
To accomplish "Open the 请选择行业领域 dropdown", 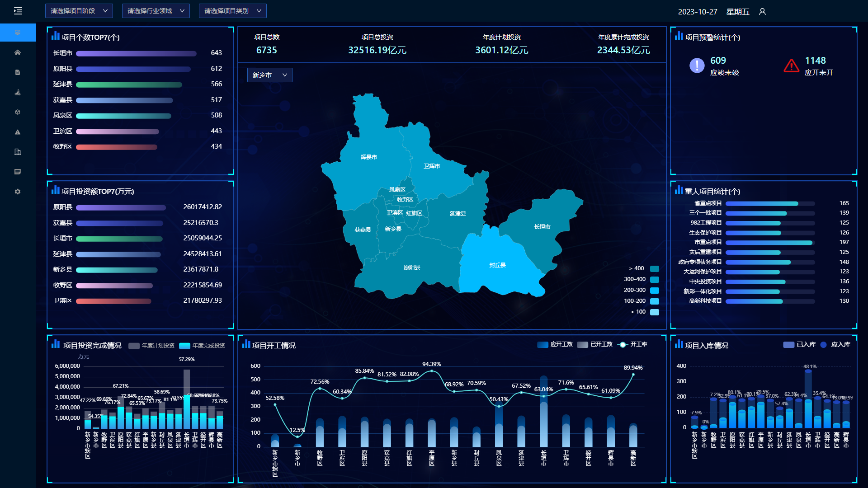I will [156, 11].
